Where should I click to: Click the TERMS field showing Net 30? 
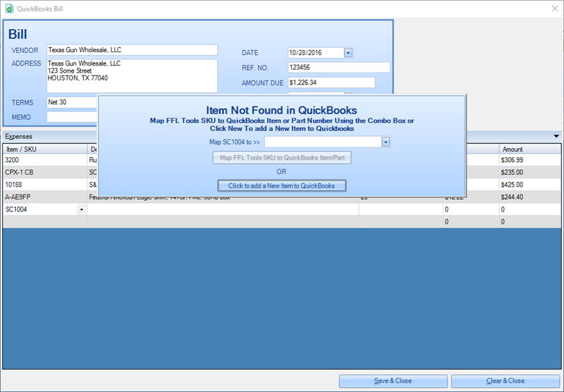click(72, 102)
